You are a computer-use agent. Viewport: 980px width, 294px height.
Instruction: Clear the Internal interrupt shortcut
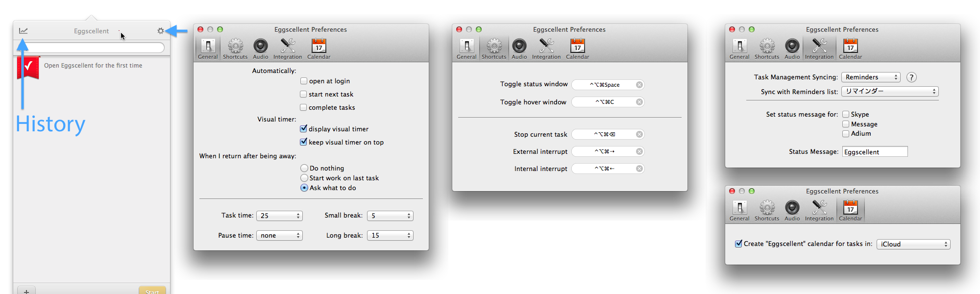pos(639,169)
